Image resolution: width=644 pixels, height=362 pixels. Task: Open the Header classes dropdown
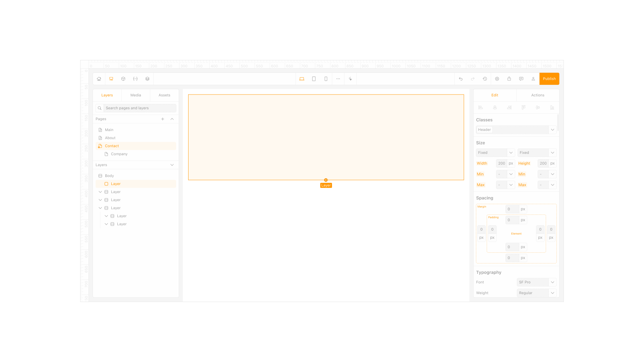pyautogui.click(x=516, y=130)
